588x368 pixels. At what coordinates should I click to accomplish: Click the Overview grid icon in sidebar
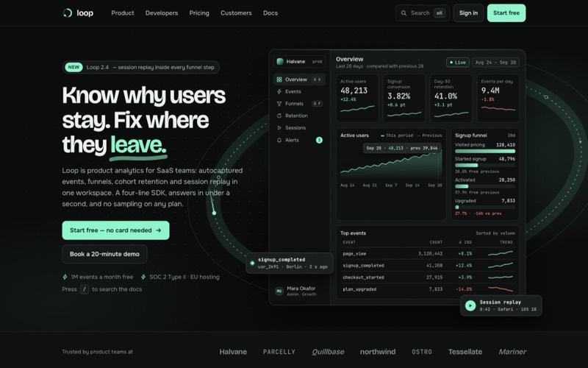point(279,79)
